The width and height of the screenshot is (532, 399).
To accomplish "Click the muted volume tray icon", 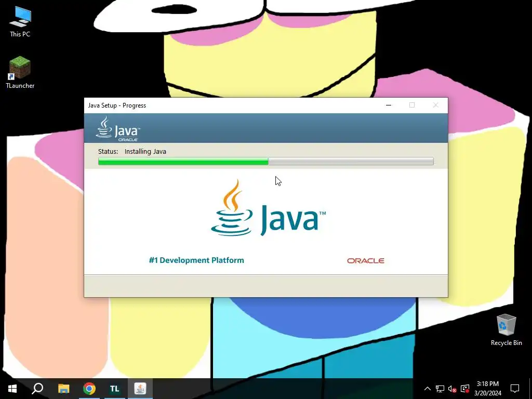I will [x=453, y=389].
